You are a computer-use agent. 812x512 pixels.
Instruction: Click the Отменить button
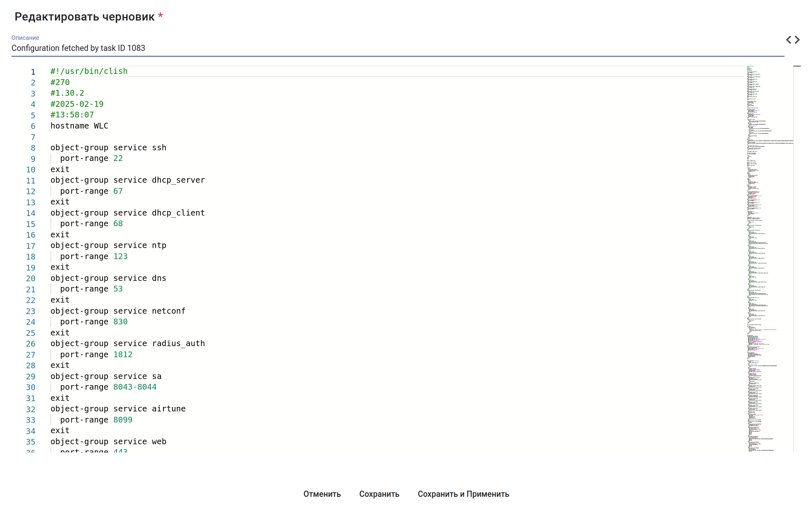click(322, 494)
